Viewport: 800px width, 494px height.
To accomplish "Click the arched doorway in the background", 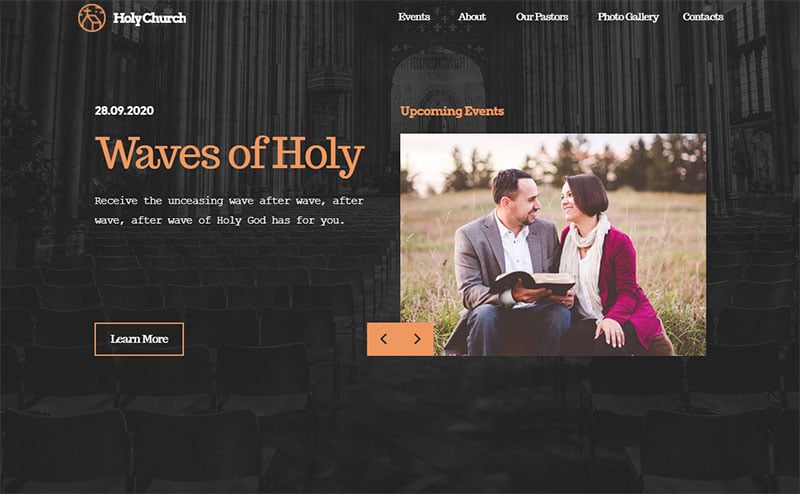I will [x=438, y=87].
